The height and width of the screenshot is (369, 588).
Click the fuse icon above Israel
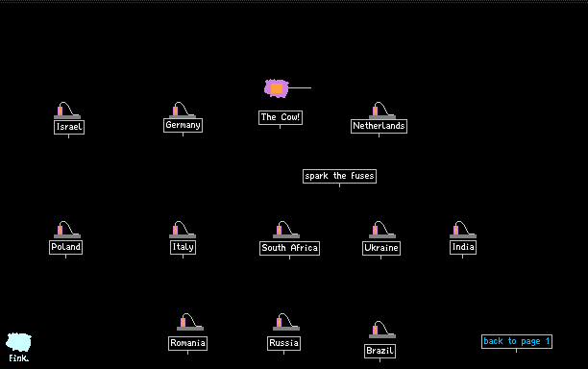pos(67,111)
